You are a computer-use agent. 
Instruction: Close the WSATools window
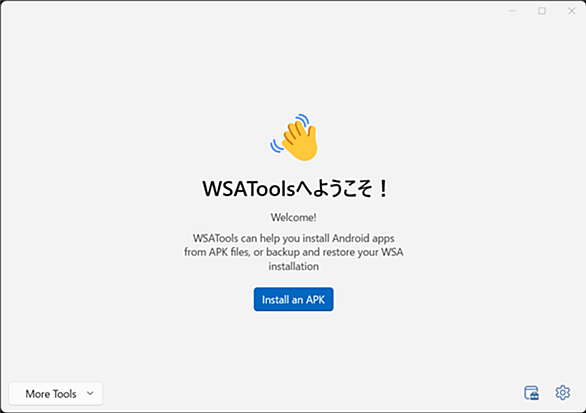pos(571,11)
